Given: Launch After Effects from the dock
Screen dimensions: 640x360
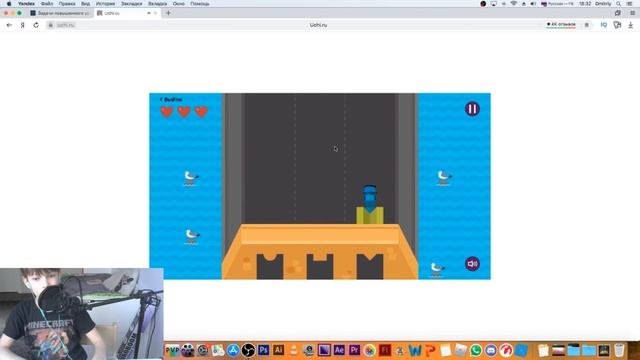Looking at the screenshot, I should (x=339, y=350).
